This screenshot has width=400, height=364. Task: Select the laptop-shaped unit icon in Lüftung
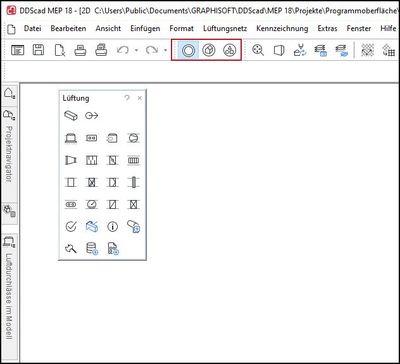coord(71,138)
